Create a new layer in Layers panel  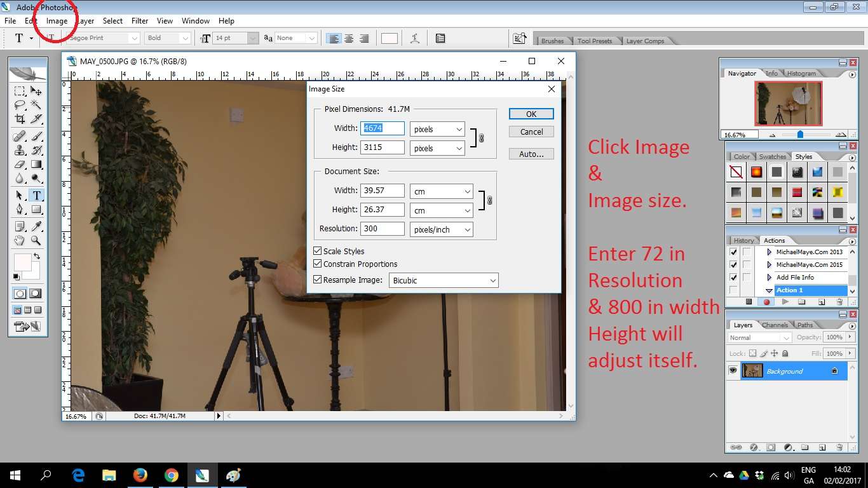822,447
